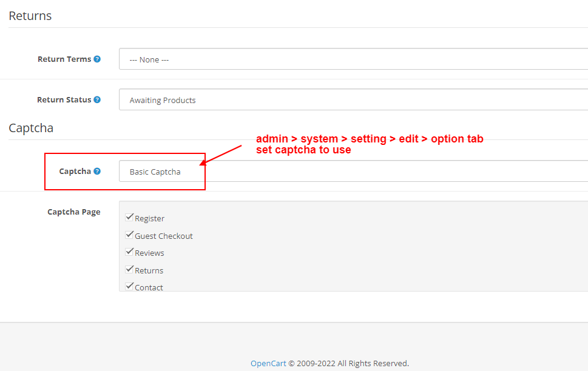Disable the Reviews captcha checkbox

[x=129, y=252]
